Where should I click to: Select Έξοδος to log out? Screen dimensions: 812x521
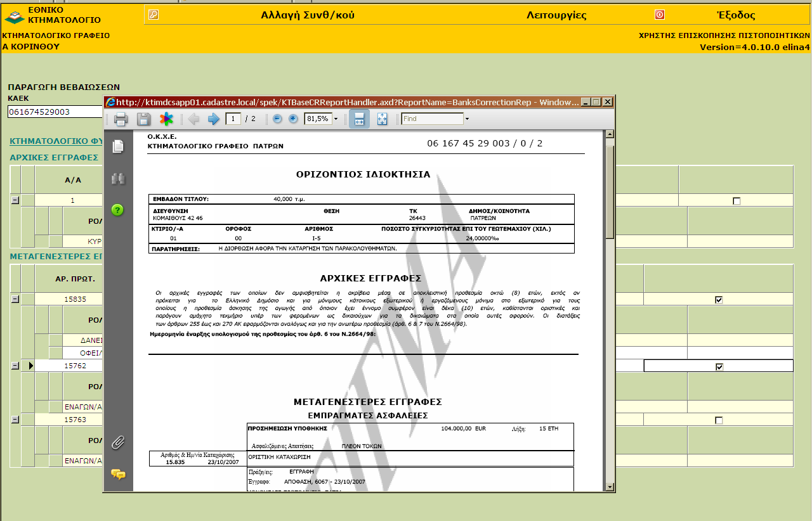pyautogui.click(x=735, y=15)
